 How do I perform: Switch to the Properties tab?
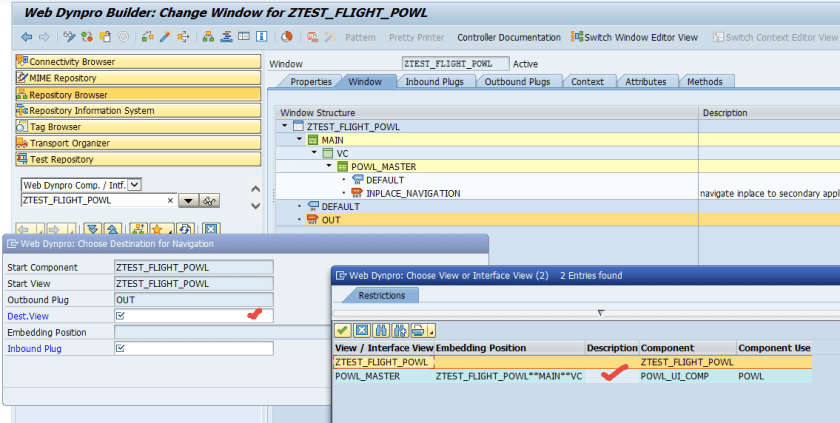311,81
